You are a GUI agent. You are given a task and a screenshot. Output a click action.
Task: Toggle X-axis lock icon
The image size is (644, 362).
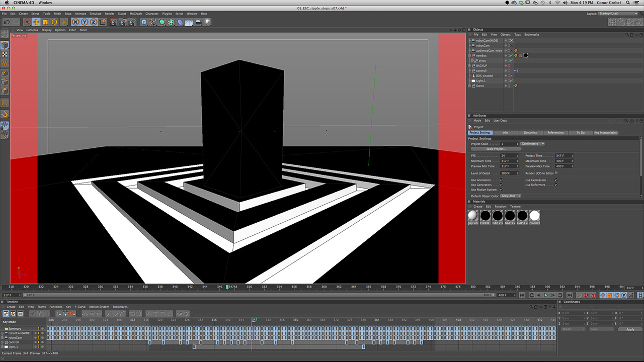[75, 22]
